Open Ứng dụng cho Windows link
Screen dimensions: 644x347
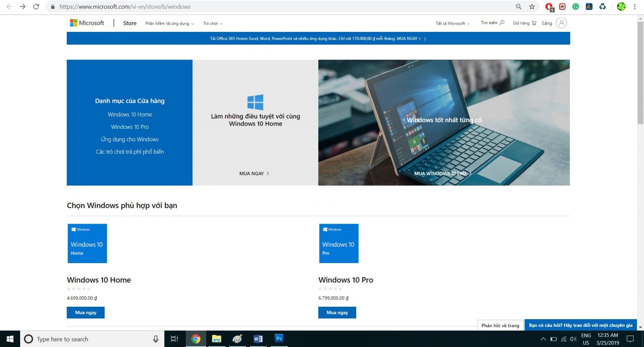[x=130, y=139]
